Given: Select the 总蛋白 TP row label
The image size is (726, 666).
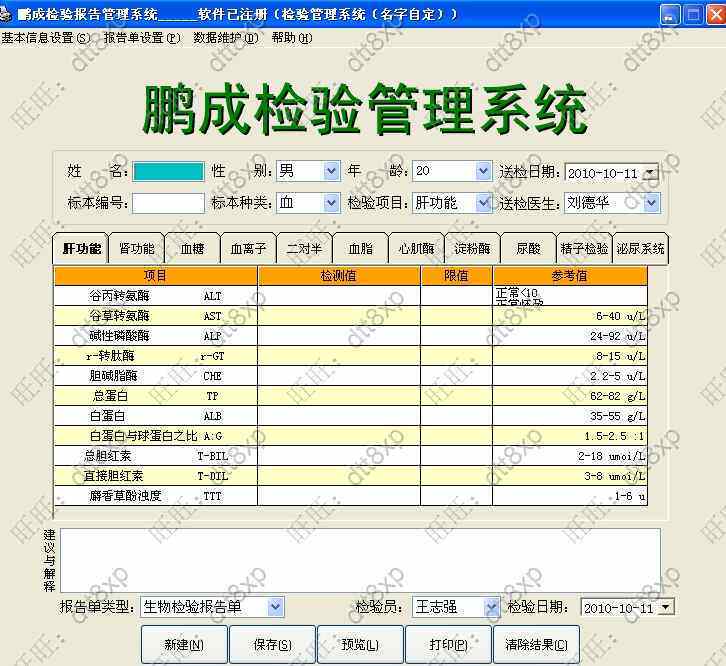Looking at the screenshot, I should pos(156,396).
